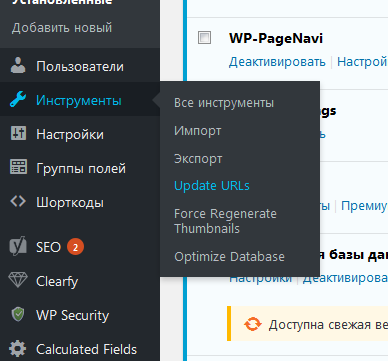
Task: Choose Экспорт from the tools flyout
Action: [198, 159]
